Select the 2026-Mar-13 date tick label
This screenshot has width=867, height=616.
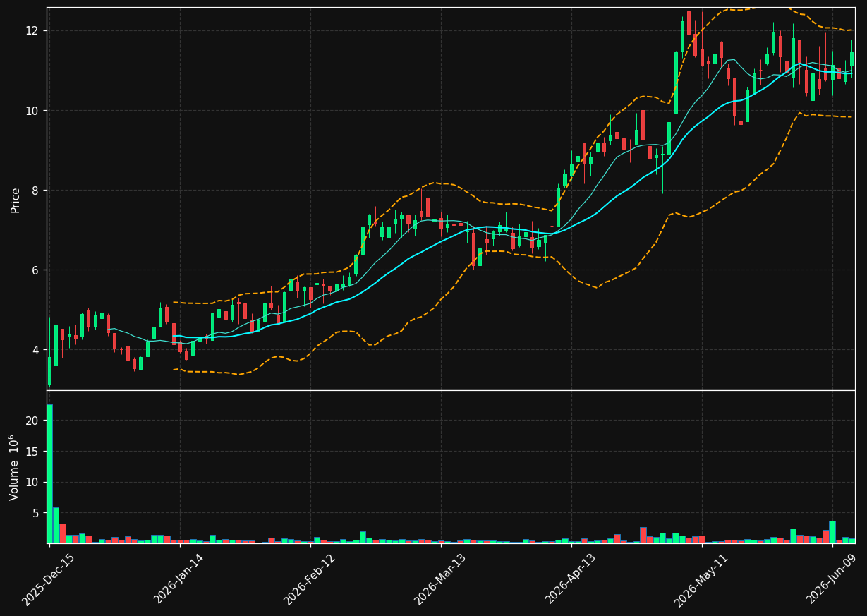click(x=439, y=579)
